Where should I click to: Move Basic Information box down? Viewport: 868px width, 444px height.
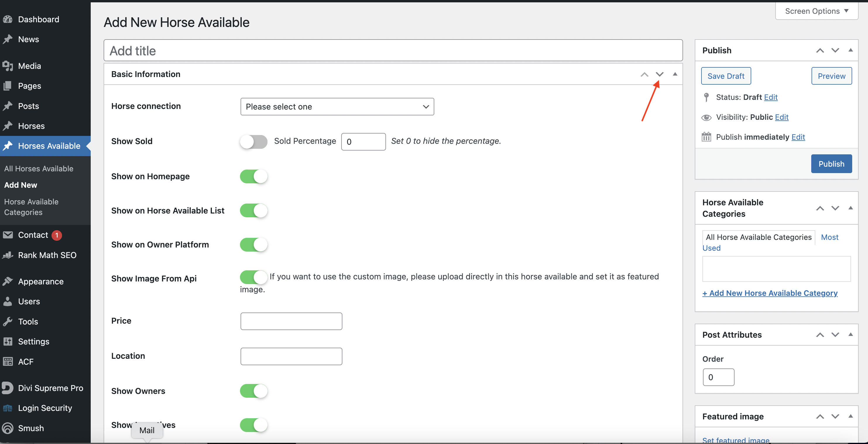659,74
